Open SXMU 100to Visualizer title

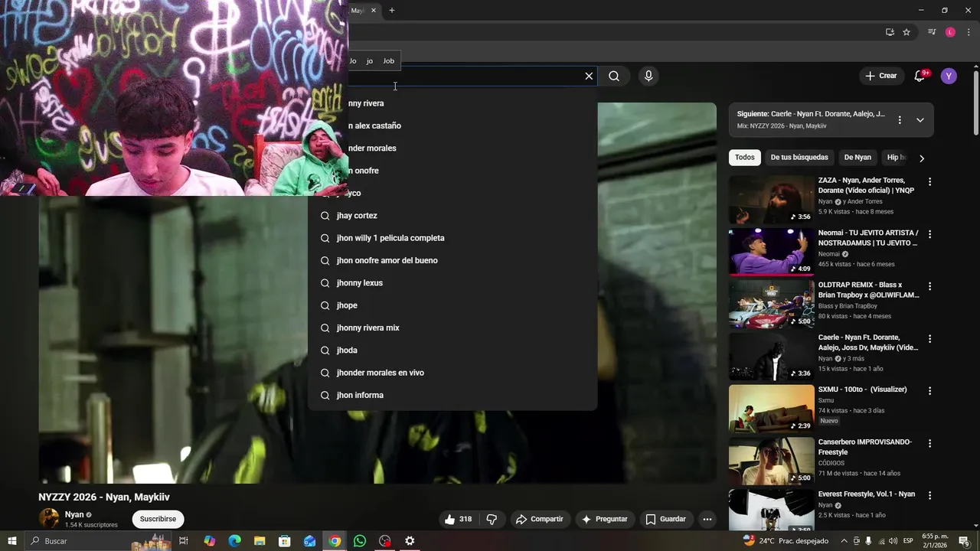[862, 390]
